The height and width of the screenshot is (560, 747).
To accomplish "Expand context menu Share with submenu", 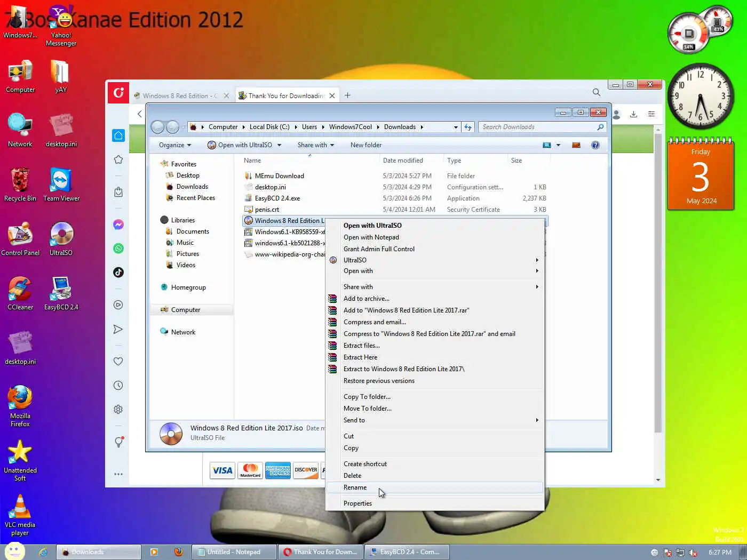I will [435, 287].
